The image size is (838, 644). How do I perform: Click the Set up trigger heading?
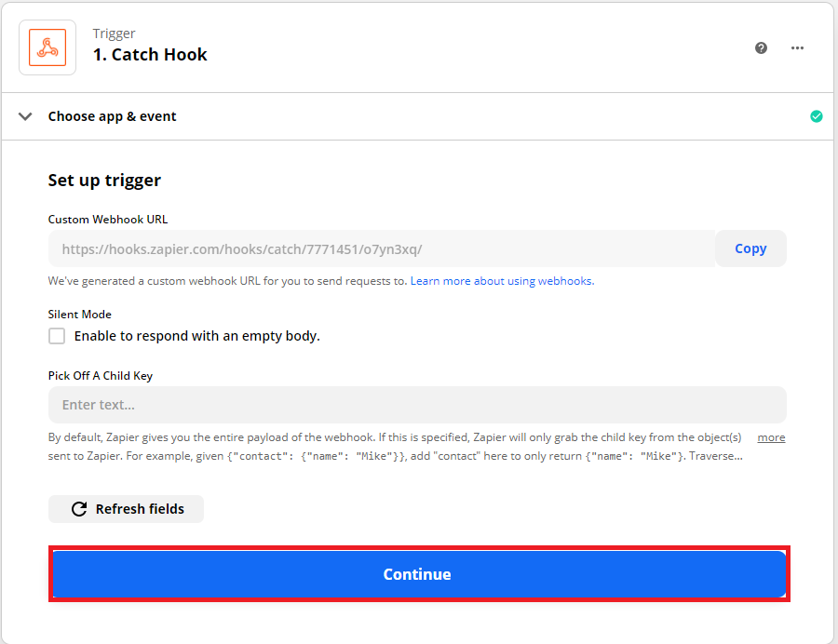point(104,181)
